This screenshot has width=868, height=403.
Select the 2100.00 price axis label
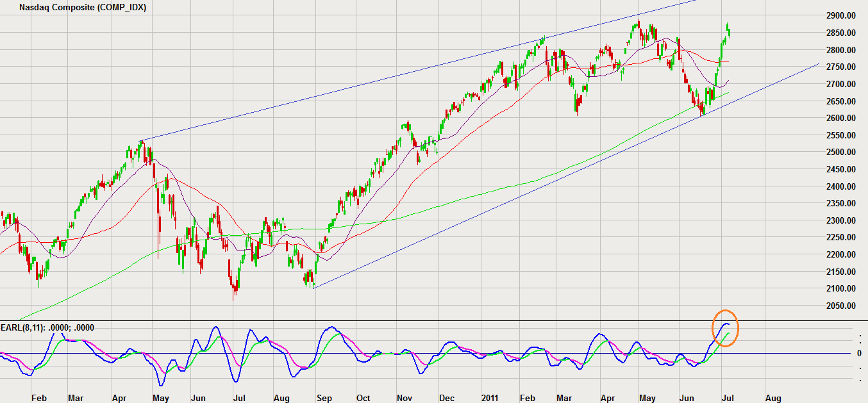pyautogui.click(x=840, y=288)
